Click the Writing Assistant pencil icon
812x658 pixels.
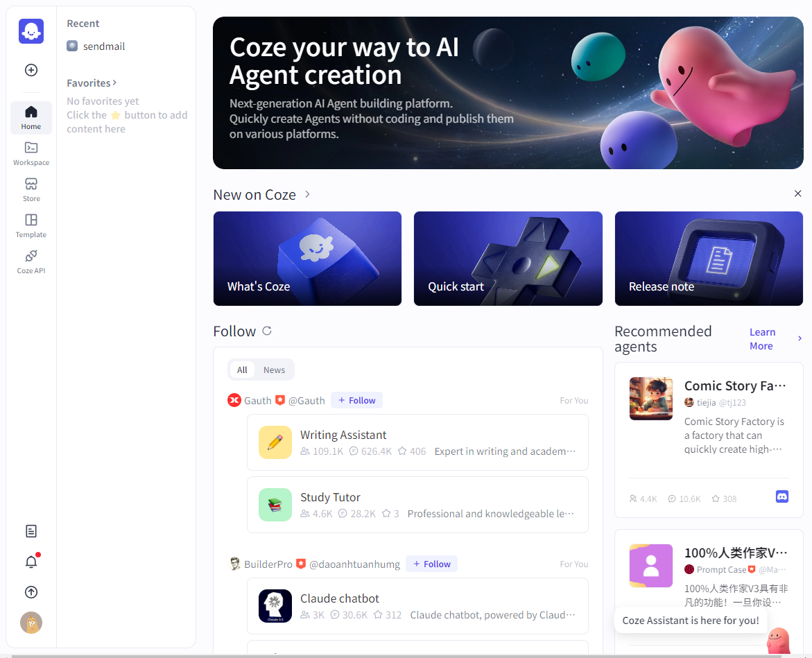pos(275,442)
